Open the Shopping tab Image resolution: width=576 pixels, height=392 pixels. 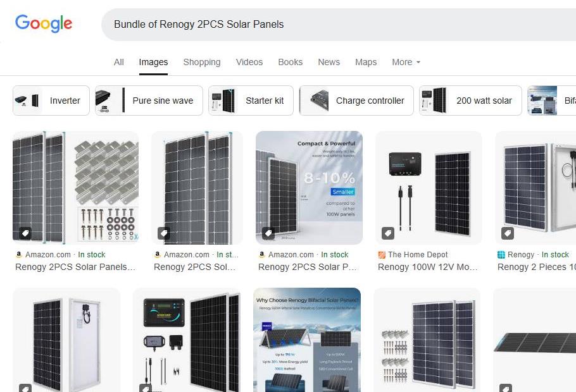202,62
